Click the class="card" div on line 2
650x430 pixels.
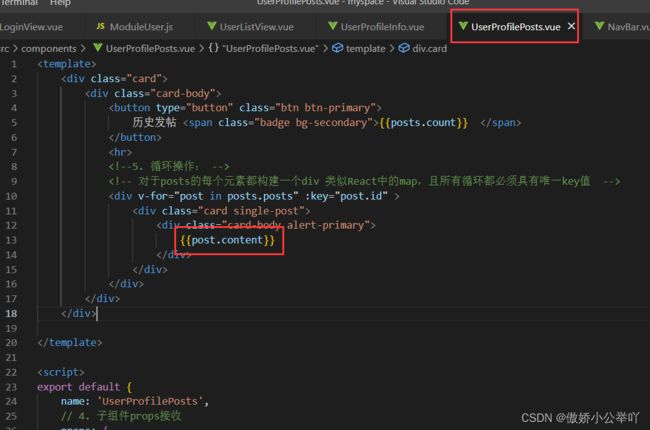114,79
